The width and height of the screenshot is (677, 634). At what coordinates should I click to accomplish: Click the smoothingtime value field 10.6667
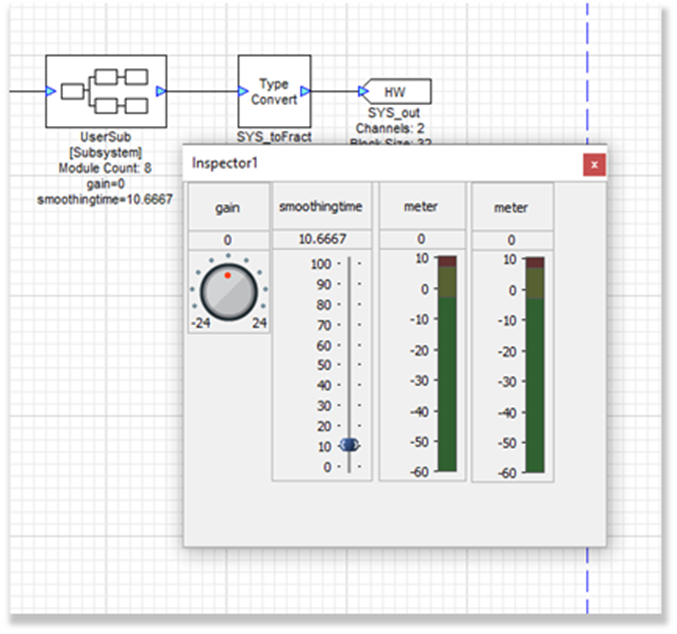point(322,240)
